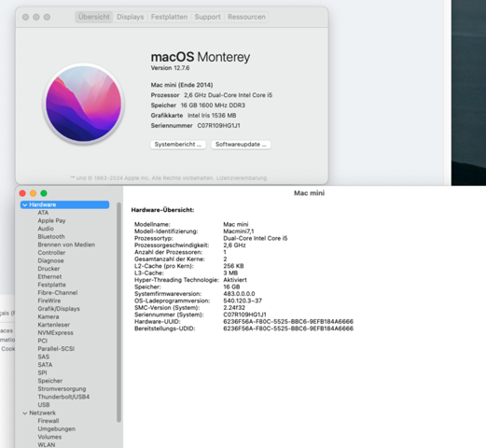The image size is (486, 448).
Task: Click the Hyper-Threading value Aktiviert
Action: pyautogui.click(x=235, y=280)
